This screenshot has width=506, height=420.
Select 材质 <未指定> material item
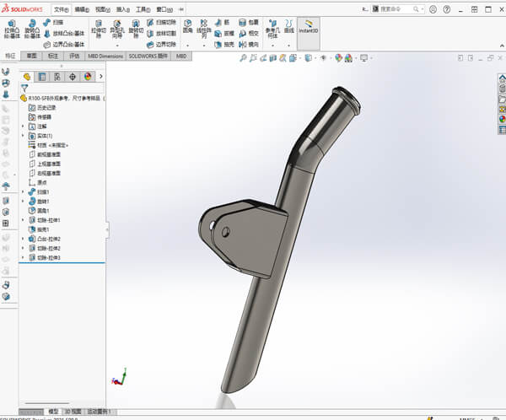pos(48,145)
